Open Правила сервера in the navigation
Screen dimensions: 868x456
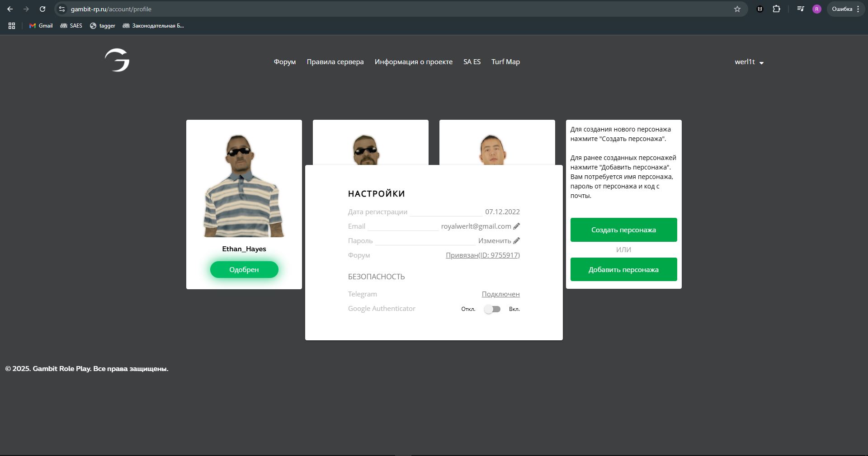coord(335,62)
